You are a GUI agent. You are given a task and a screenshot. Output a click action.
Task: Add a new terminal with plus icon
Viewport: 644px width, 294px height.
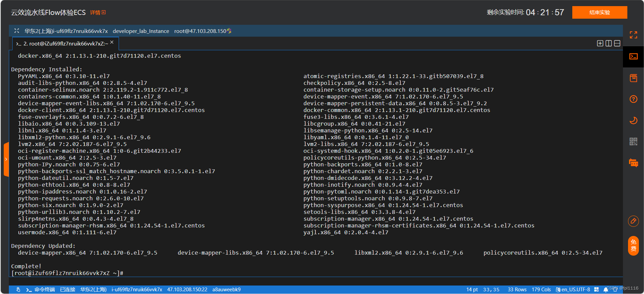click(x=600, y=43)
